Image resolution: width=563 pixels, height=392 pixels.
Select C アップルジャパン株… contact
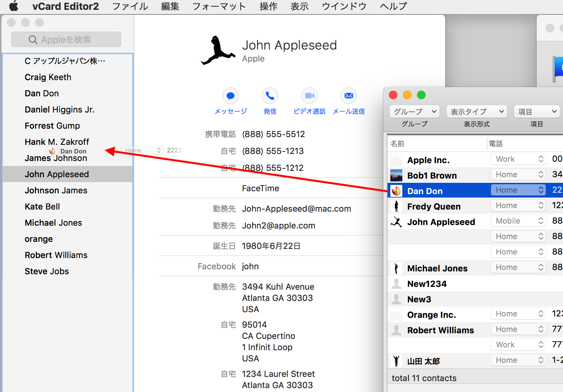pos(68,61)
